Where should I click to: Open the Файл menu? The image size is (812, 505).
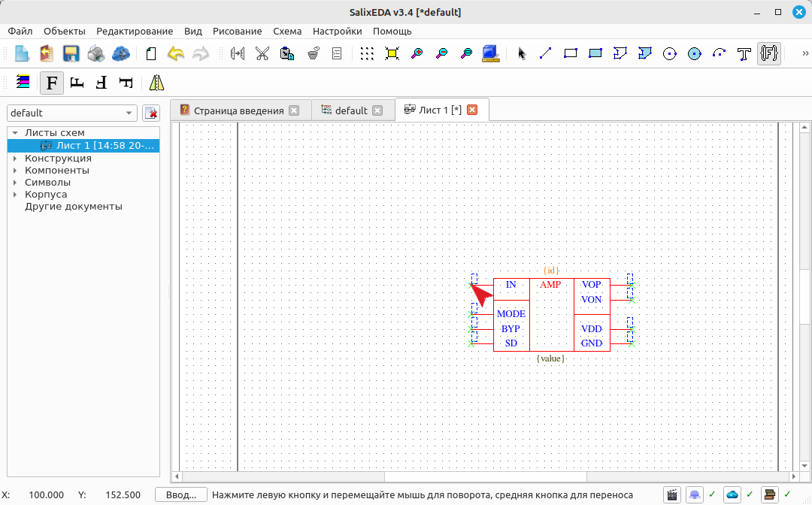point(20,31)
